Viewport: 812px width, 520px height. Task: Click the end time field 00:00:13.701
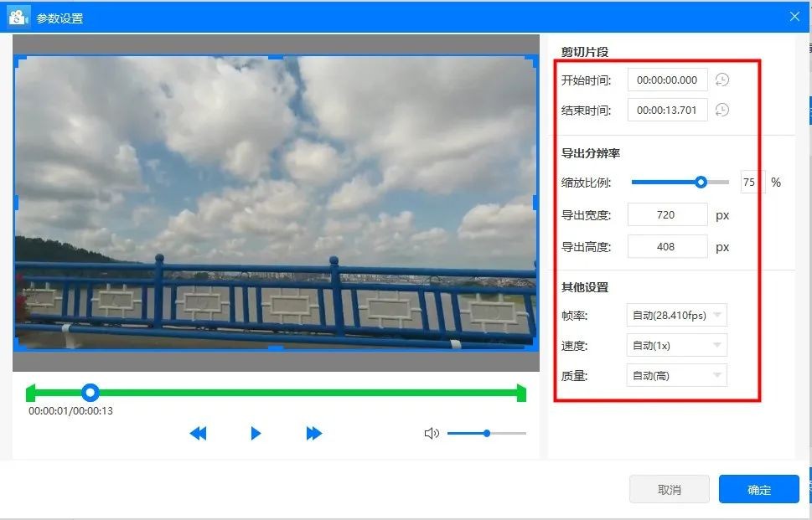pos(668,110)
